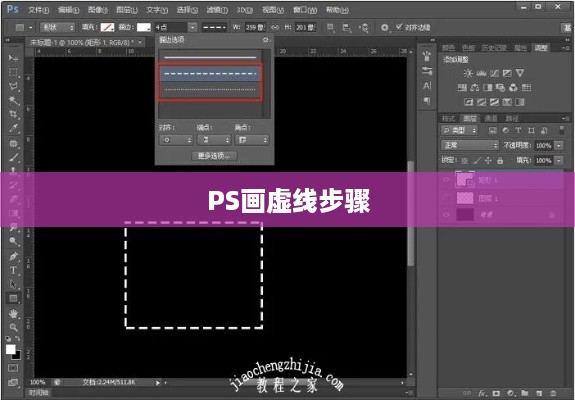Click the stroke options gear menu
The image size is (575, 400).
tap(266, 40)
